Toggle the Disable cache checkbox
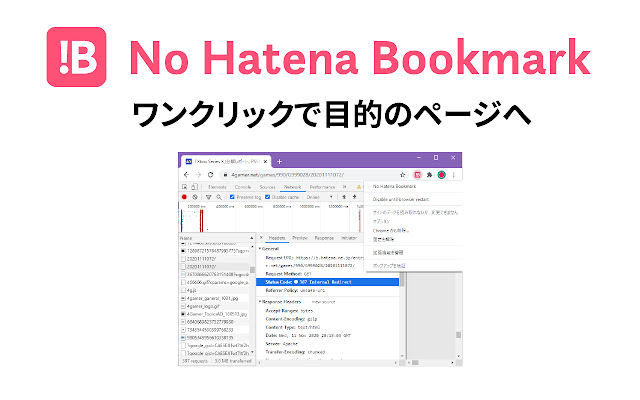The height and width of the screenshot is (400, 640). click(268, 197)
